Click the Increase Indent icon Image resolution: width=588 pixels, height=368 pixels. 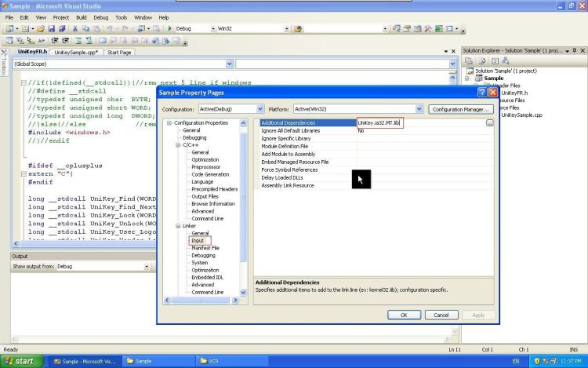[x=65, y=41]
